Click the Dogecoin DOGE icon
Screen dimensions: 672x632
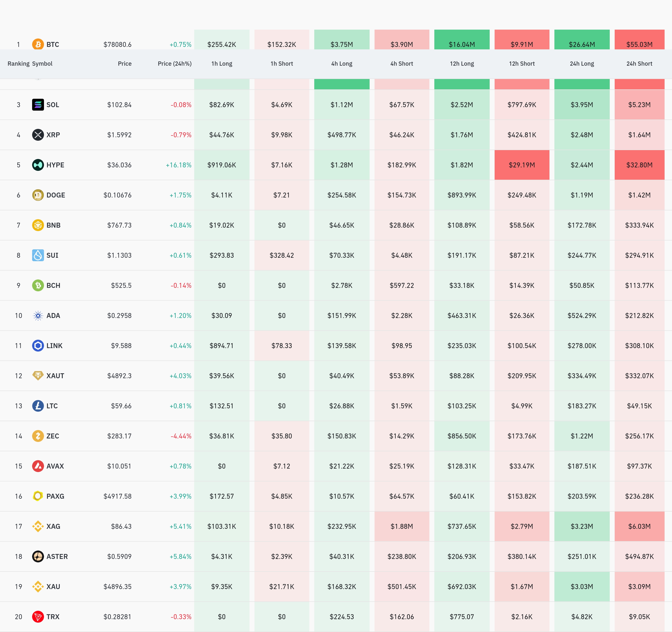pyautogui.click(x=38, y=195)
